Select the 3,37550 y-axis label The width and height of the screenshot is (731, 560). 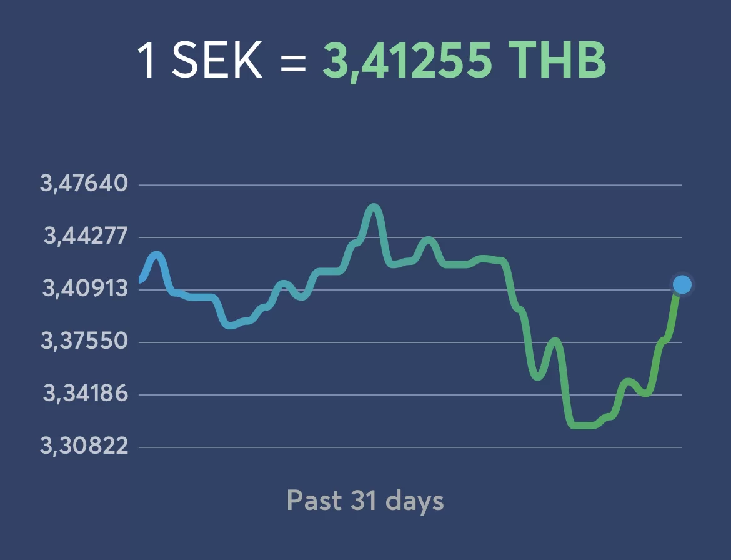coord(85,342)
